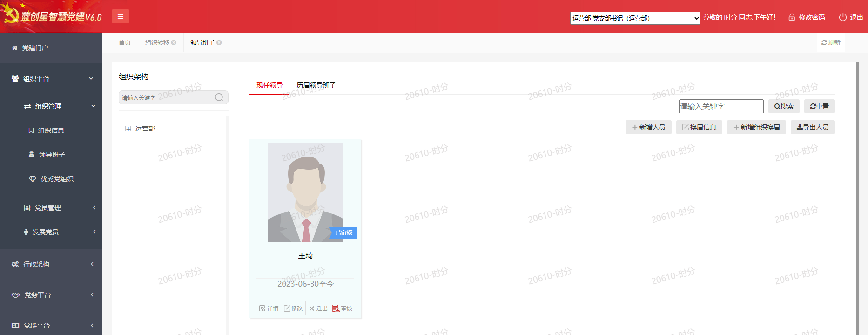This screenshot has height=335, width=868.
Task: Close the 领导班子 tab
Action: click(219, 42)
